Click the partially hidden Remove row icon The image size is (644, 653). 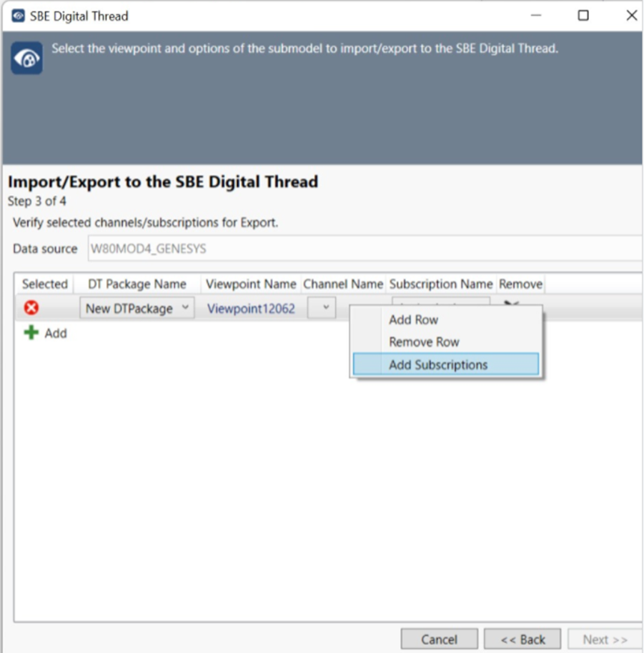[x=511, y=302]
